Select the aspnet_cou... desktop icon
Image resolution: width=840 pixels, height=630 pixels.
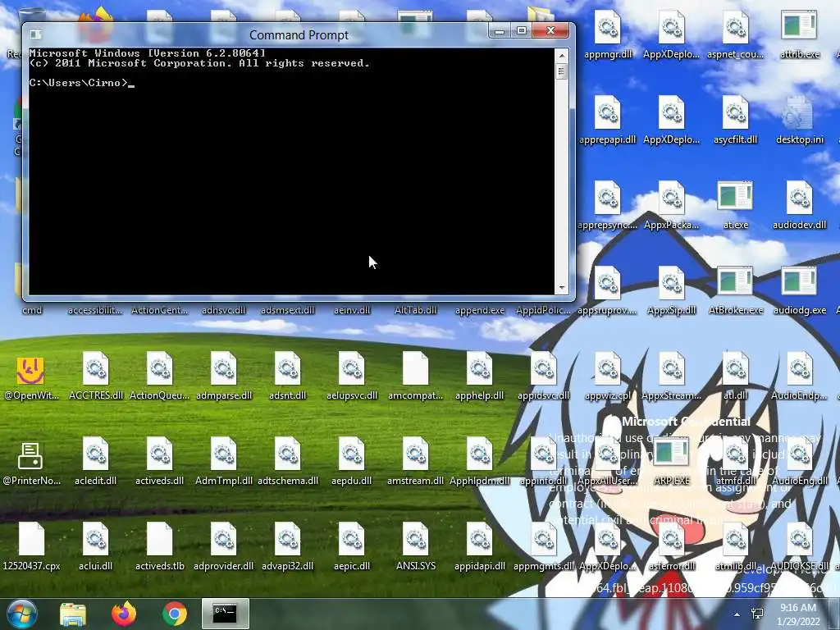click(x=736, y=35)
